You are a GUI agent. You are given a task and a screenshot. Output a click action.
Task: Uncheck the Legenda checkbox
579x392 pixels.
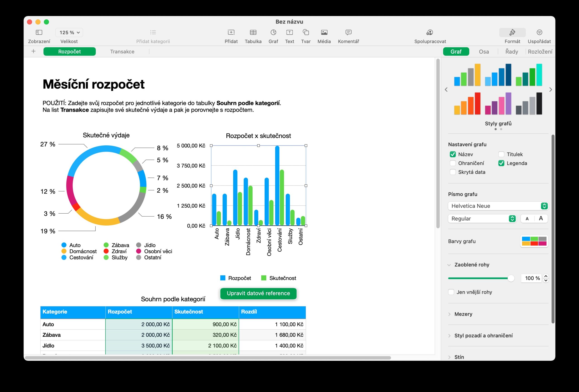tap(501, 163)
